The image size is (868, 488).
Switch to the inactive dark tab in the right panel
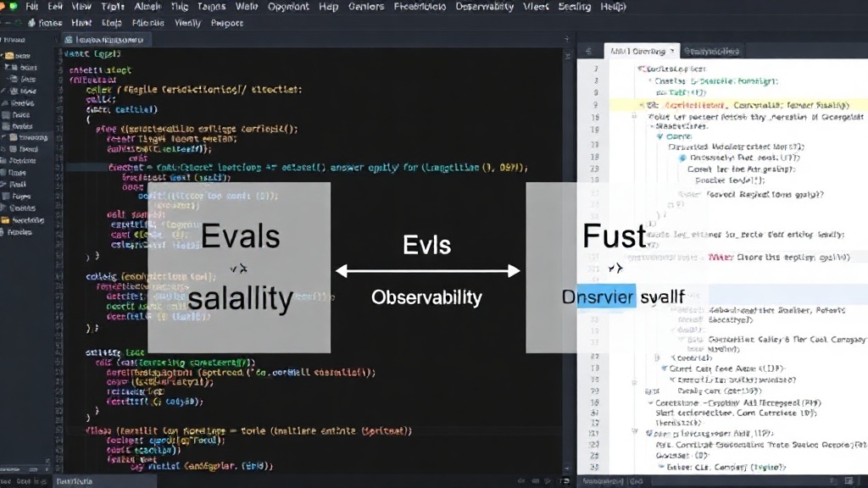click(x=711, y=51)
